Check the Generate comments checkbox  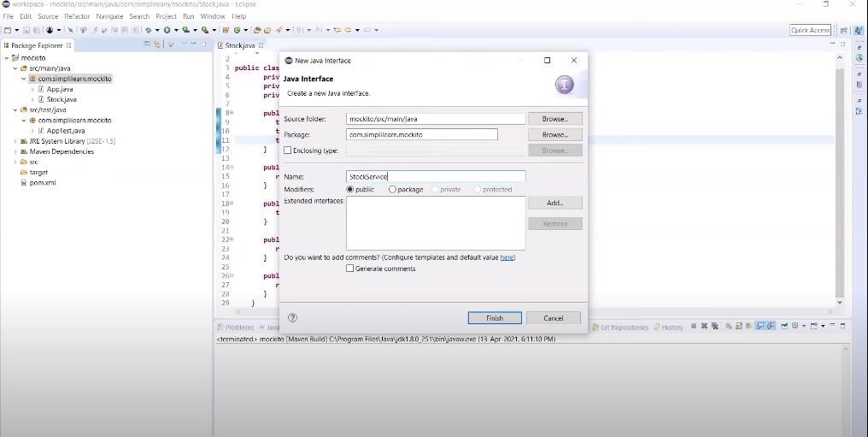point(350,269)
